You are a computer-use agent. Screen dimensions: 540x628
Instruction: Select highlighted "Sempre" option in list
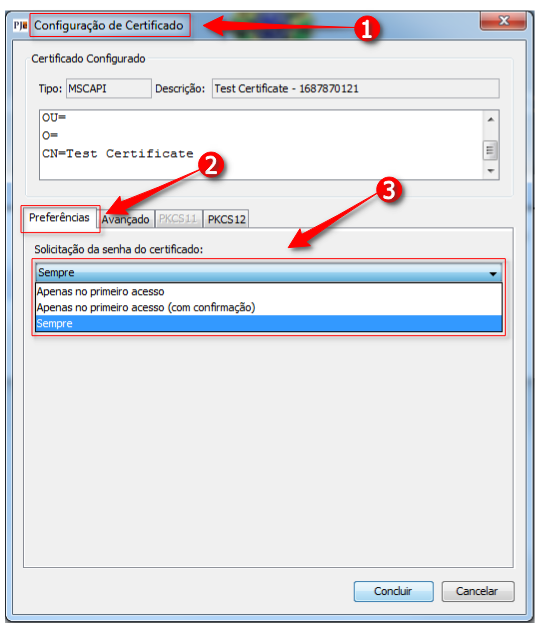pyautogui.click(x=268, y=323)
